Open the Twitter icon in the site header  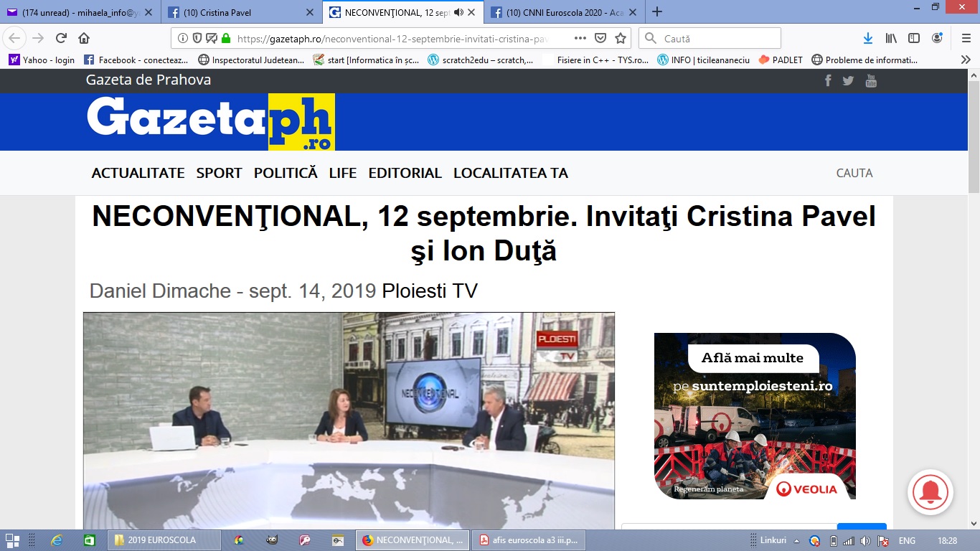click(848, 80)
